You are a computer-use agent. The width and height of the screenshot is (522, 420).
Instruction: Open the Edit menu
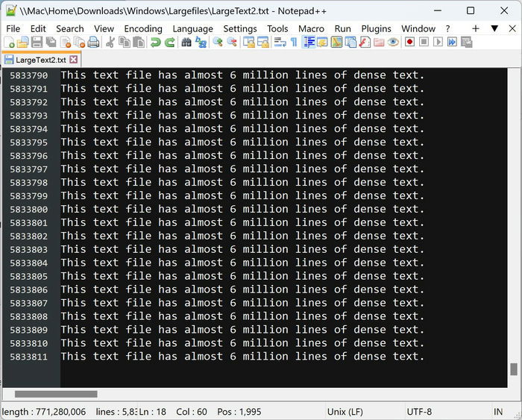click(x=38, y=28)
